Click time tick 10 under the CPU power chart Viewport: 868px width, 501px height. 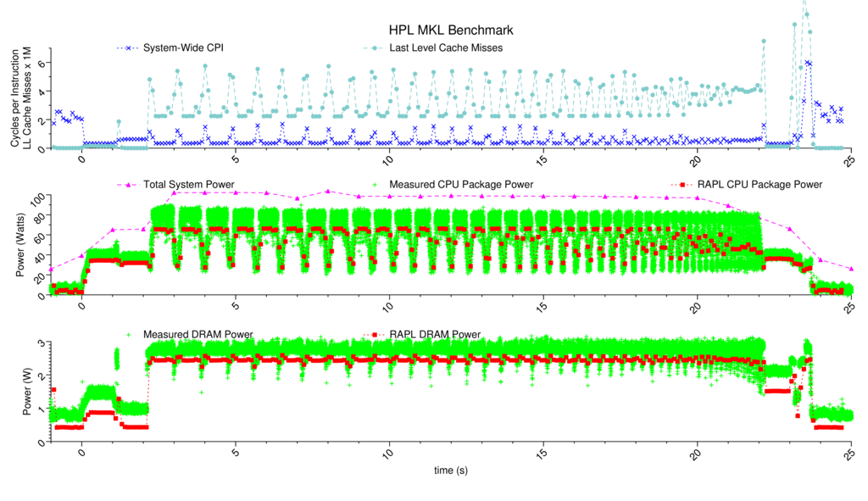[x=387, y=307]
